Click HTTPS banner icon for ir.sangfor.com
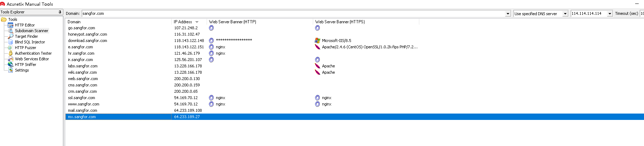 317,60
